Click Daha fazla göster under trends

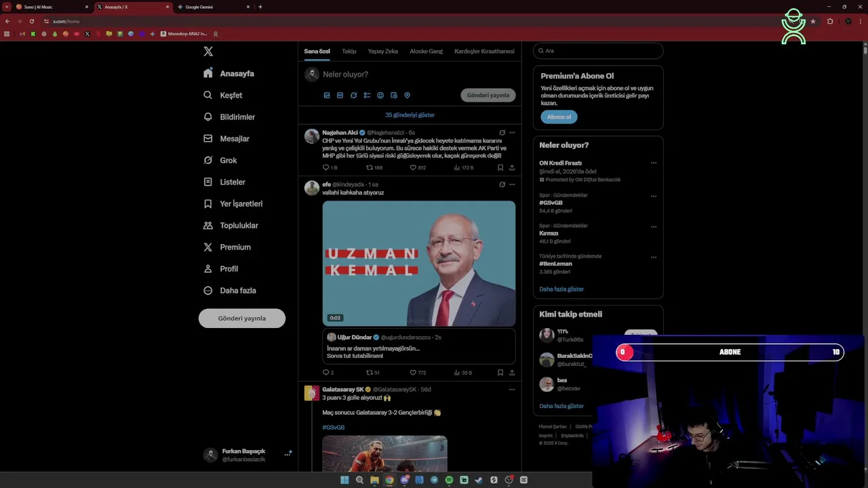coord(561,289)
